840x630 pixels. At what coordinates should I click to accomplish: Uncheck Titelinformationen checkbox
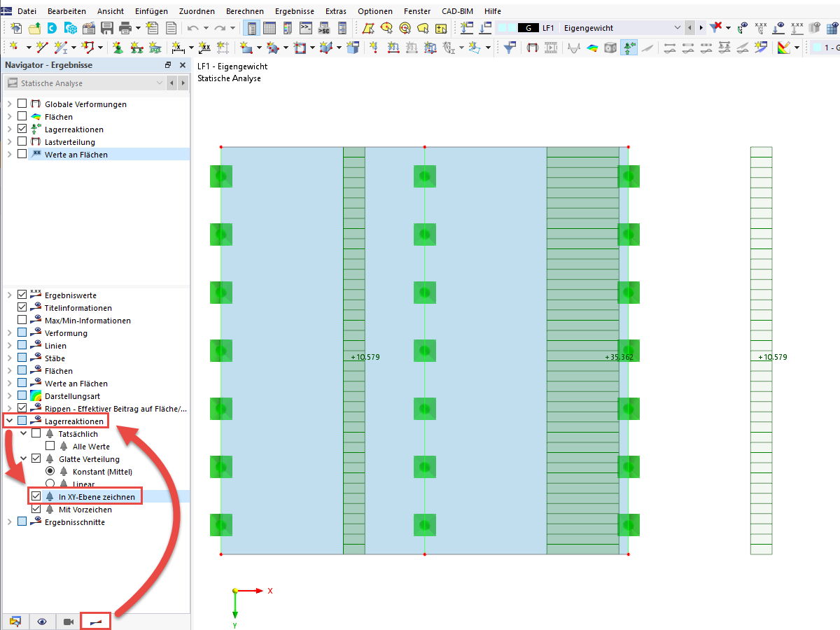(22, 307)
